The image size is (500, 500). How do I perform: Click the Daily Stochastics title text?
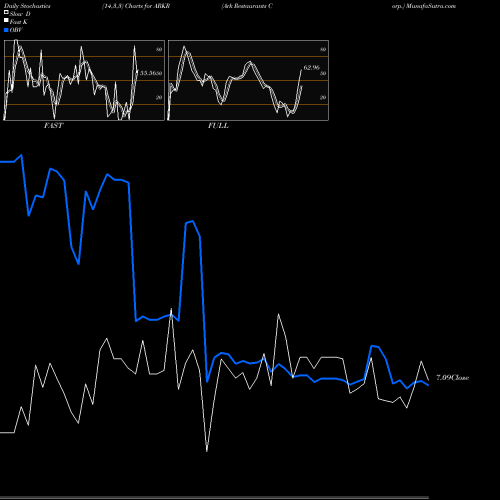[x=27, y=6]
